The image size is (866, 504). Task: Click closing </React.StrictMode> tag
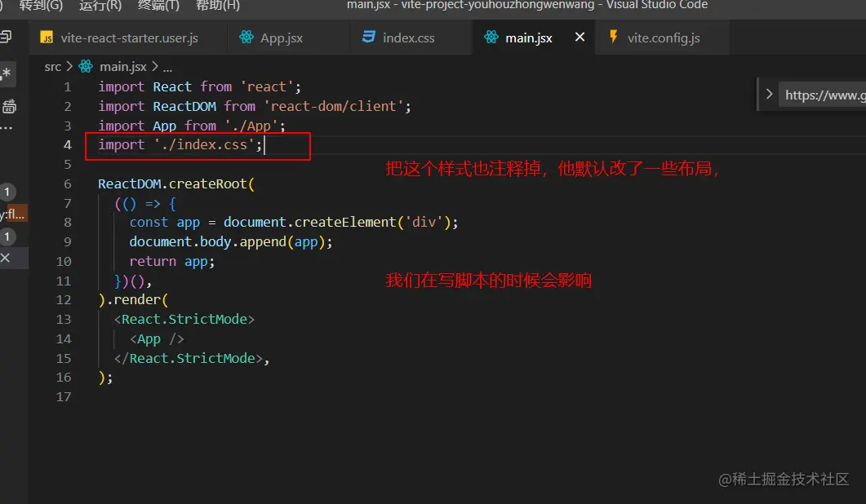188,358
